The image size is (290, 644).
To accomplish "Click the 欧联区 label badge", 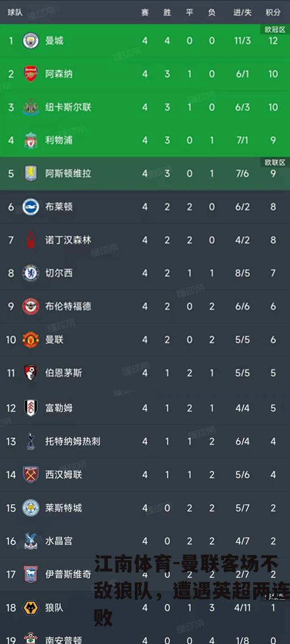I will (x=275, y=163).
